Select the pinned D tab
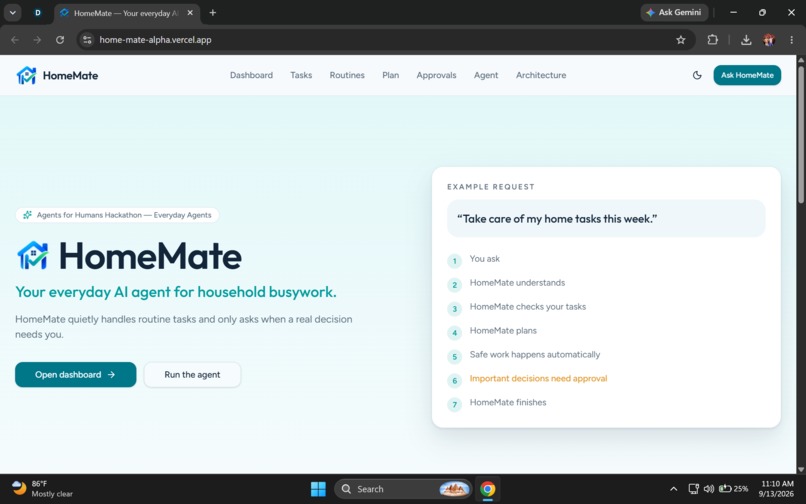 coord(38,13)
